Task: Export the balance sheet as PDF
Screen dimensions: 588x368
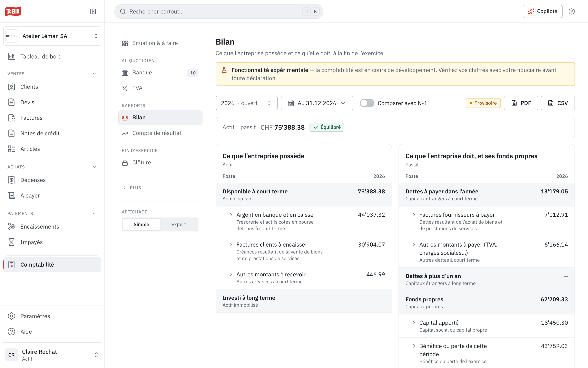Action: tap(521, 103)
